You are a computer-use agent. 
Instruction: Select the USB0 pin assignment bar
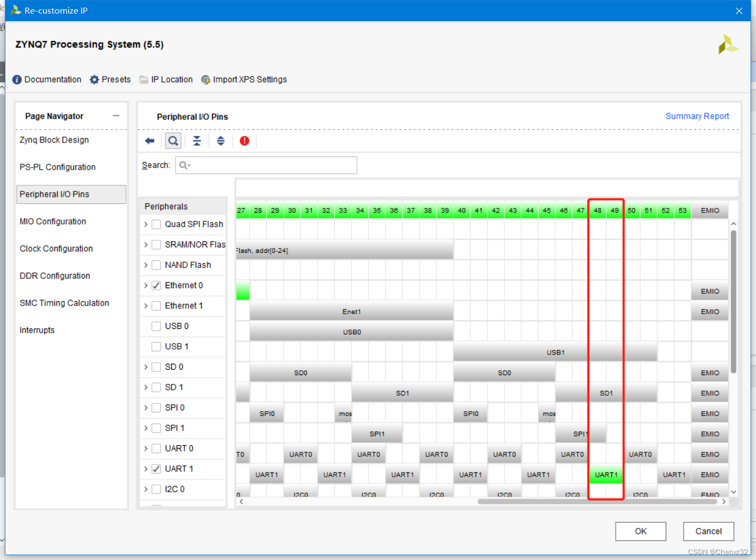coord(351,332)
